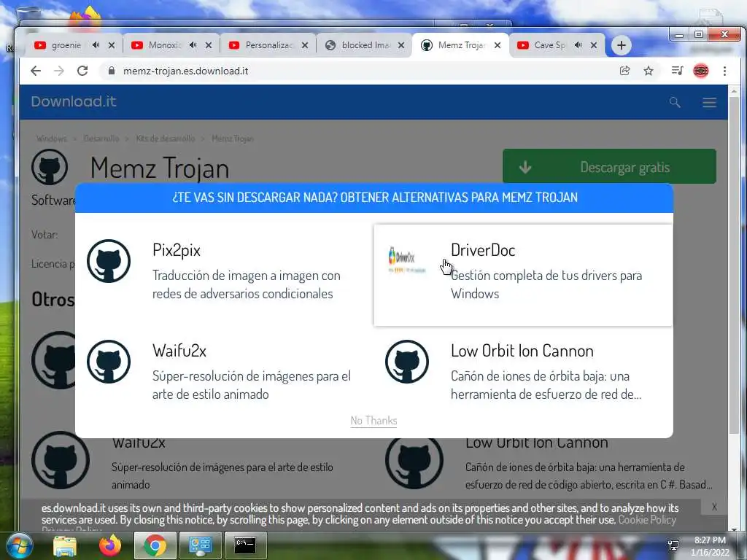Mute the Monoxide tab speaker icon
Screen dimensions: 747x560
click(x=193, y=44)
